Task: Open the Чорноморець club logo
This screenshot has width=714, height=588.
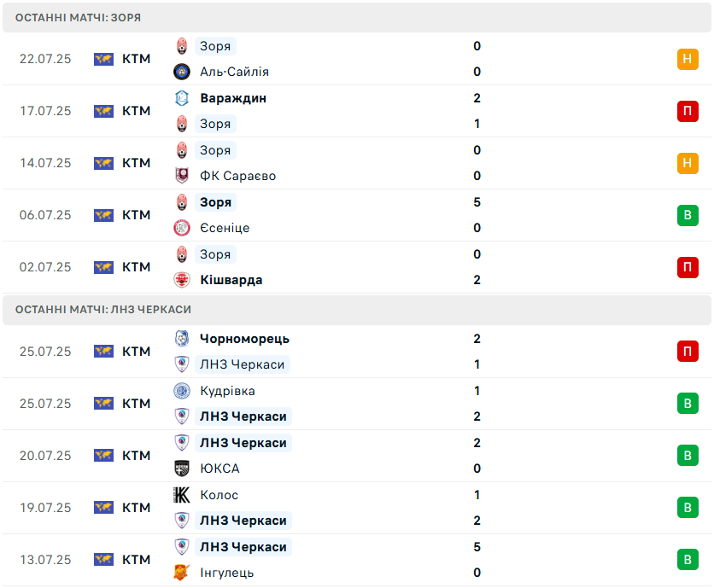Action: tap(181, 339)
